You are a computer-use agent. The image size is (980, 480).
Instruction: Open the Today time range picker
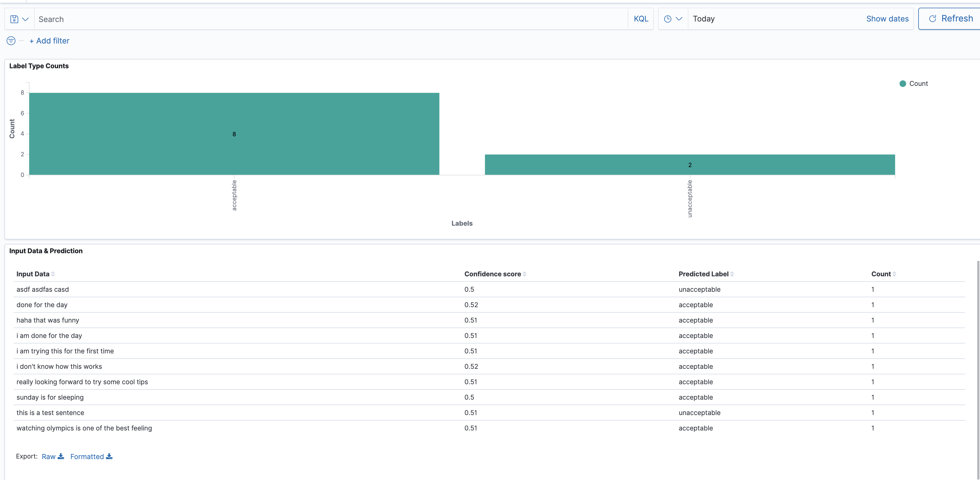click(704, 19)
